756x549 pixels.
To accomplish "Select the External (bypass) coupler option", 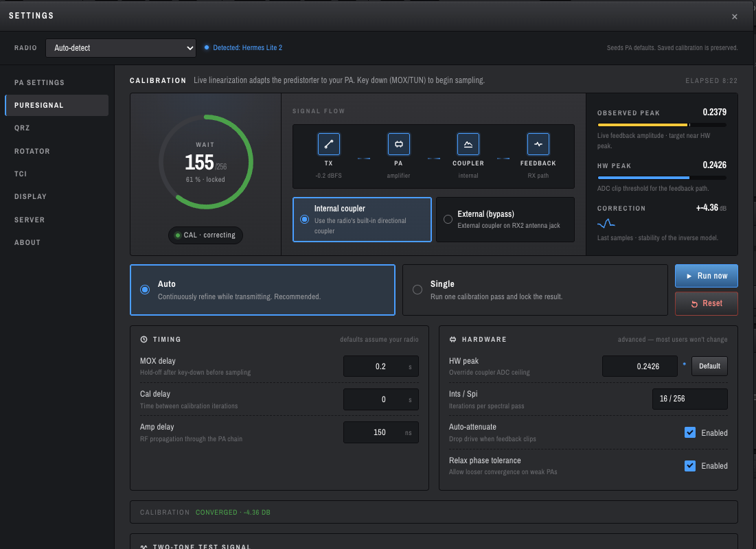I will [x=505, y=220].
